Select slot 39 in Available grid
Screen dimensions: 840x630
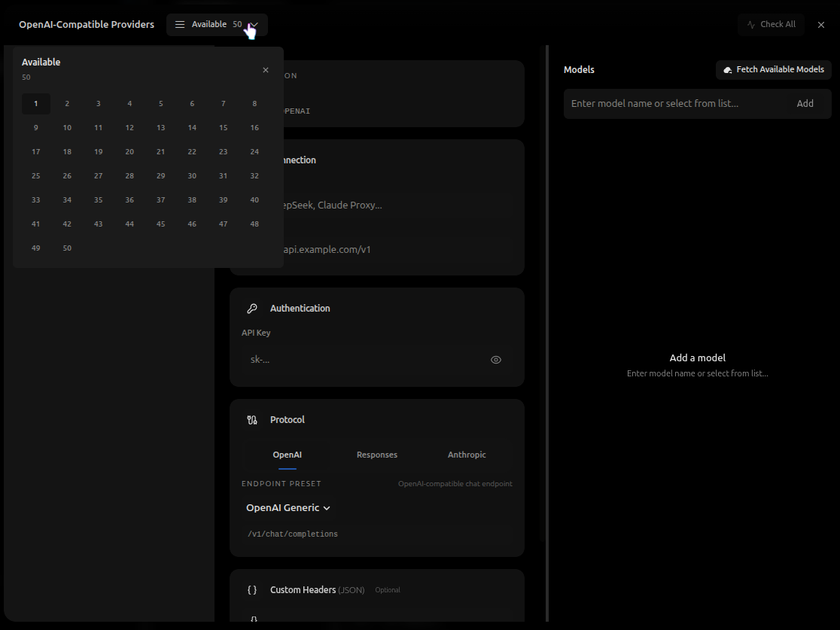[x=224, y=200]
